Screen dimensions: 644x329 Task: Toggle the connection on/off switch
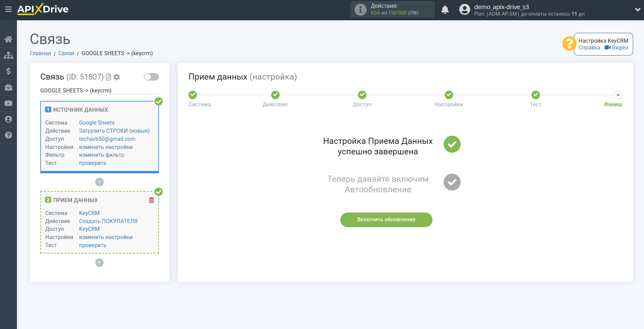[151, 77]
